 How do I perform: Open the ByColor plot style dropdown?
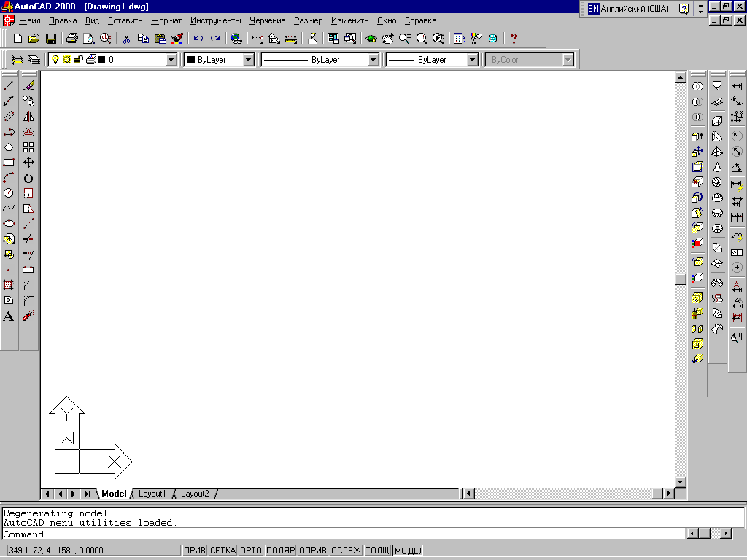(x=568, y=60)
